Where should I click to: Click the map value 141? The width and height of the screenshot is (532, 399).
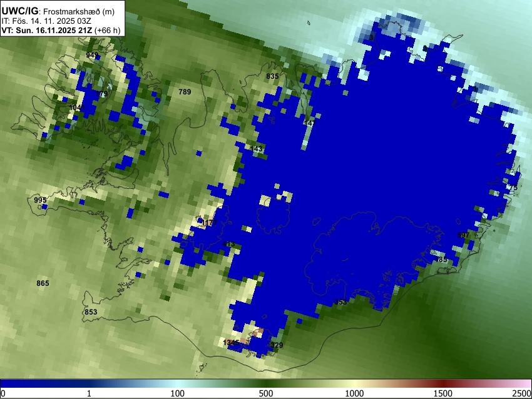(x=310, y=123)
